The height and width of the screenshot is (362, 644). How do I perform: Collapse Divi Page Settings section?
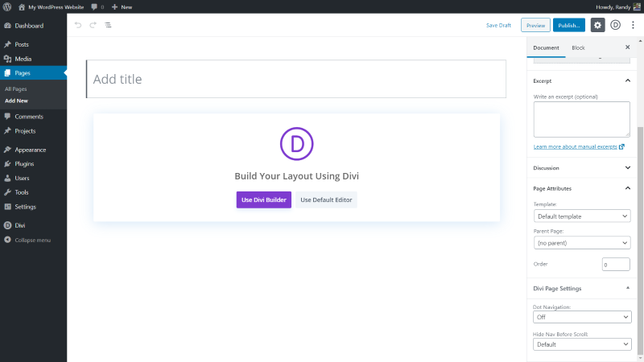click(x=581, y=289)
